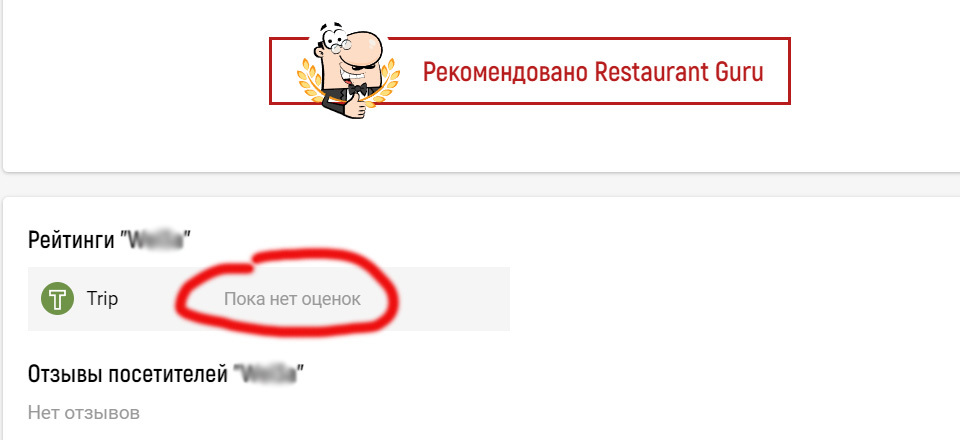Click the 'Trip' rating source label

point(102,299)
